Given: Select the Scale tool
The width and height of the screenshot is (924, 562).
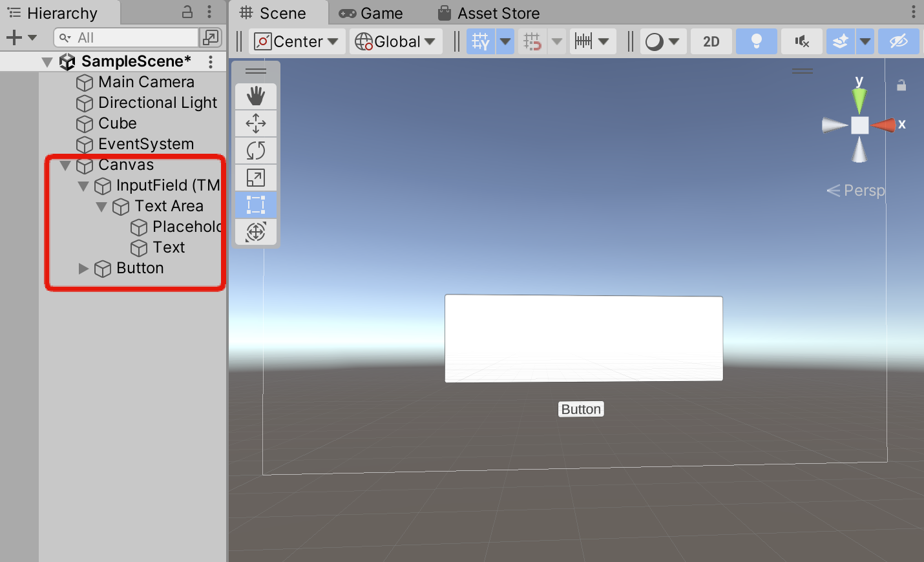Looking at the screenshot, I should tap(256, 177).
